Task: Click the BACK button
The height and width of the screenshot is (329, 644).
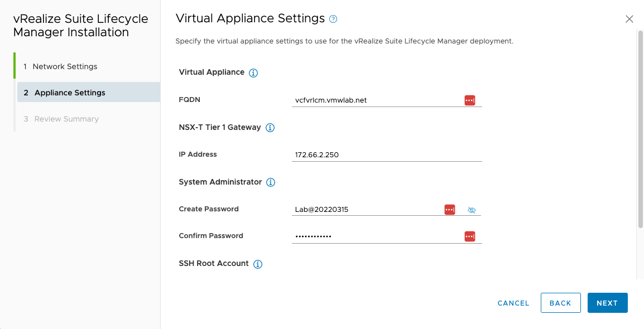Action: (x=561, y=303)
